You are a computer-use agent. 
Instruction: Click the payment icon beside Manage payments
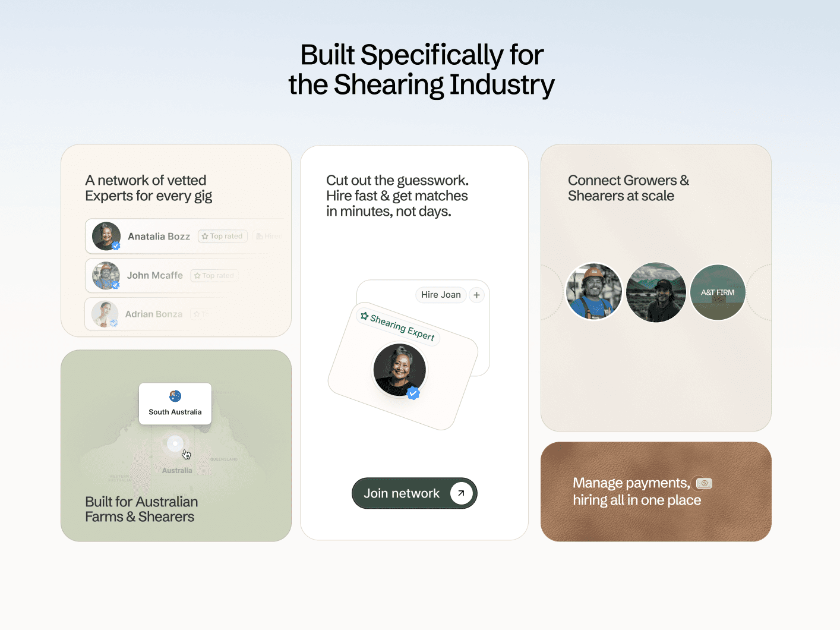[704, 483]
